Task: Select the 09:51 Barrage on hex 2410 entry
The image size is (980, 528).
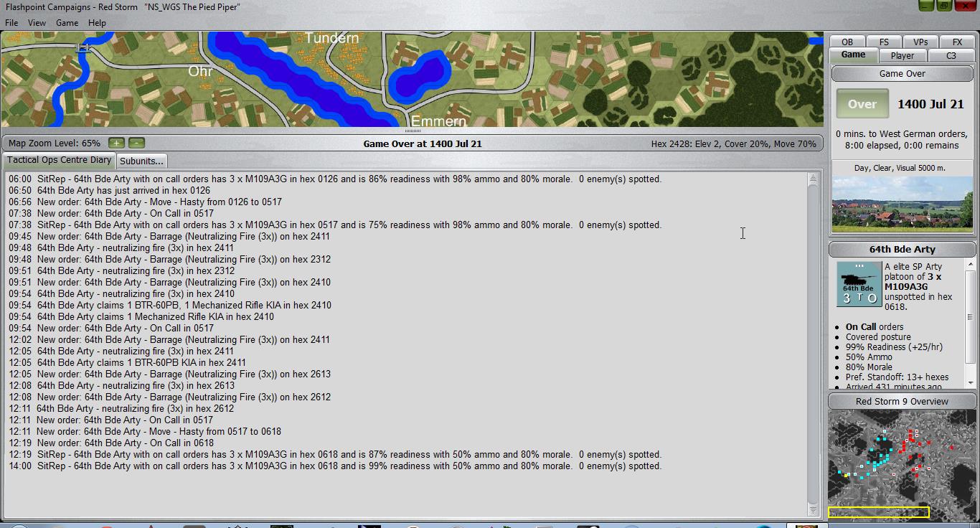Action: pyautogui.click(x=169, y=282)
